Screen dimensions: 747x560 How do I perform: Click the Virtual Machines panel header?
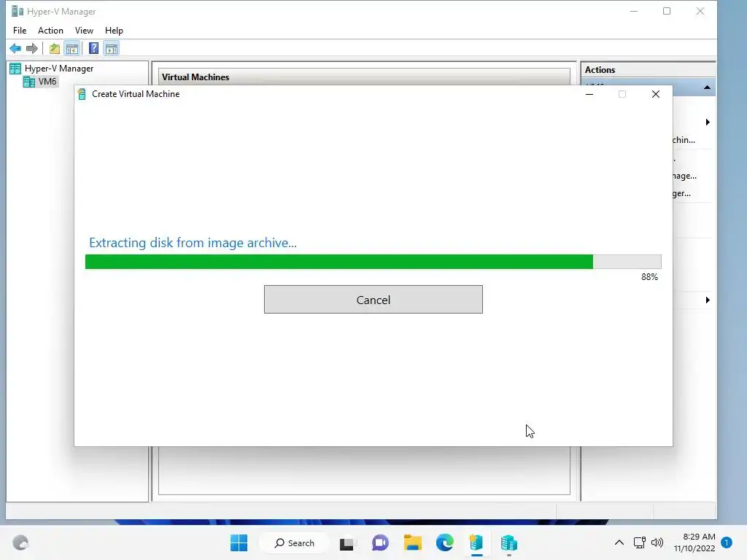[364, 77]
